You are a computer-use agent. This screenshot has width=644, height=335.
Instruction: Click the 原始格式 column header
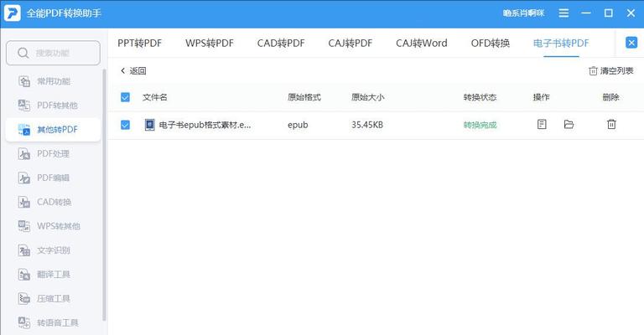click(x=304, y=97)
